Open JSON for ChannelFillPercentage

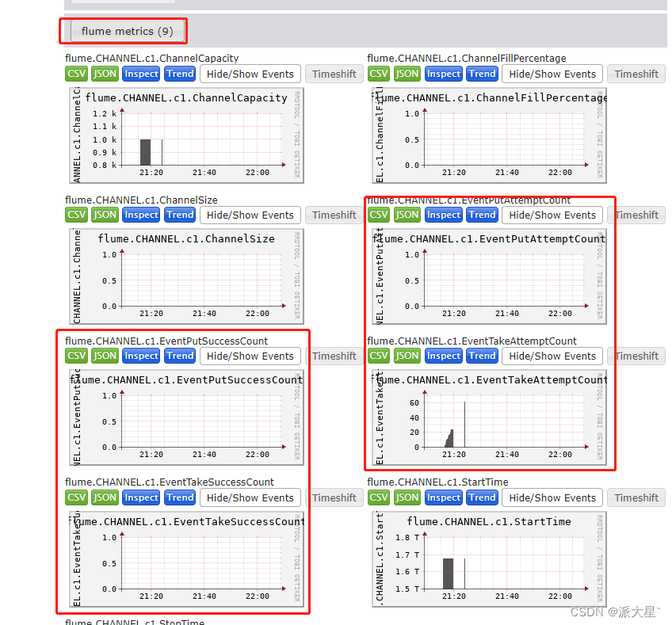tap(407, 74)
